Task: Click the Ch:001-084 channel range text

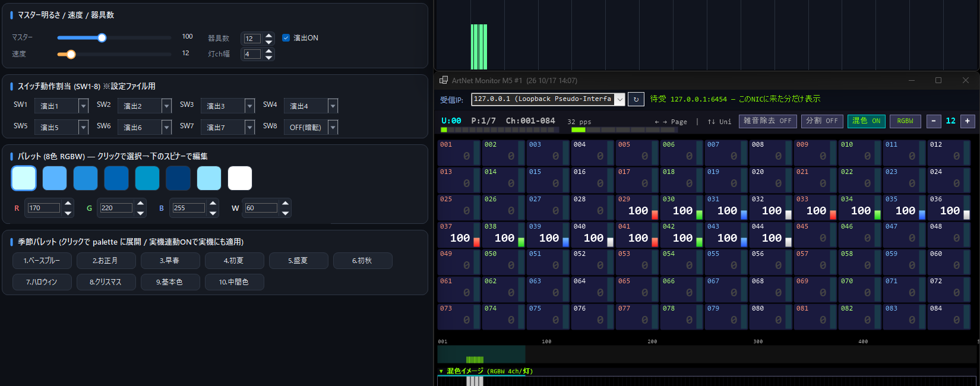Action: click(x=530, y=121)
